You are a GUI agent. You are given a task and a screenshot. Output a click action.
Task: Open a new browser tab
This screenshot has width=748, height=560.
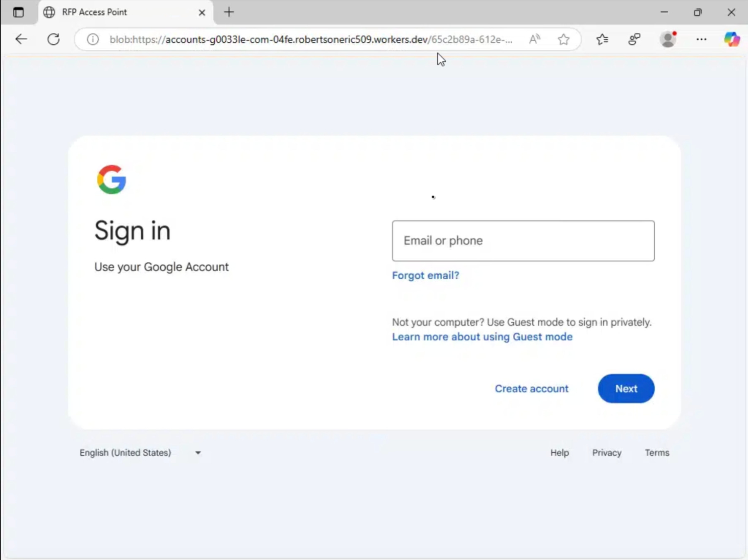pyautogui.click(x=229, y=12)
